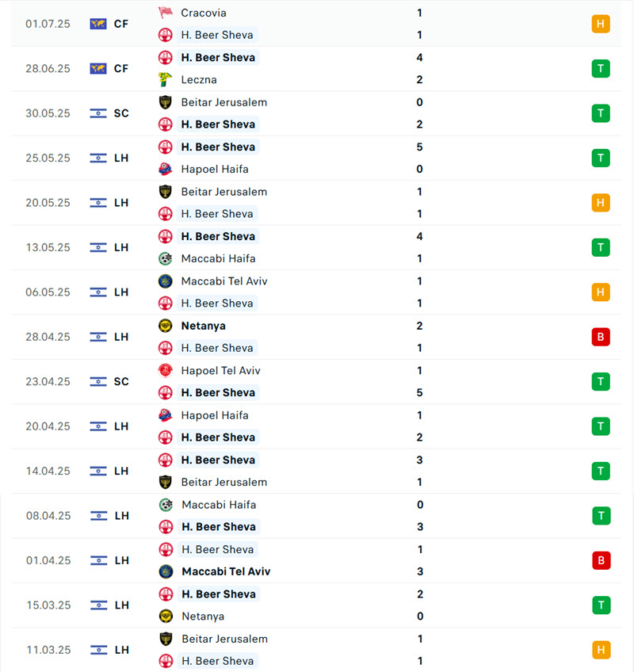Screen dimensions: 634x672
Task: Click the Netanya crest on 28.04.25
Action: coord(165,326)
